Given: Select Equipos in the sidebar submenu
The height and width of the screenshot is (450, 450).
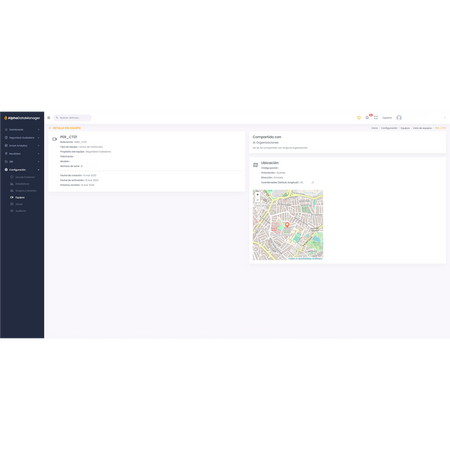Looking at the screenshot, I should tap(20, 197).
